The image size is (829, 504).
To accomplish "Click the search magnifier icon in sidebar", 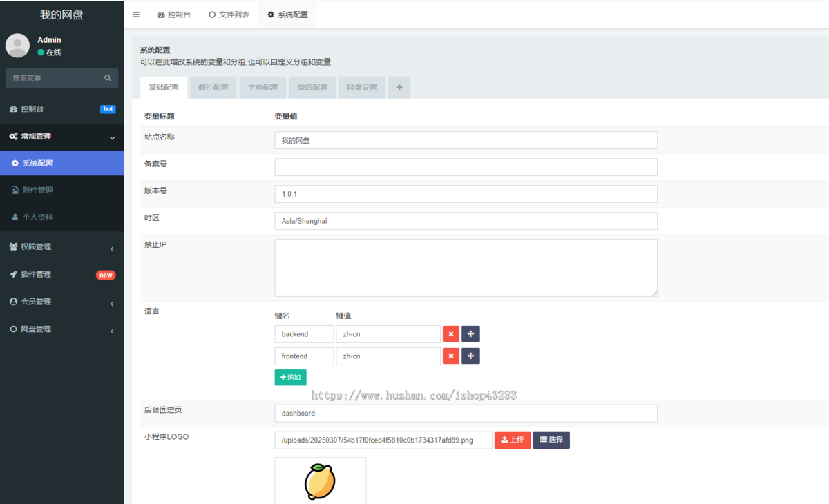I will [108, 78].
